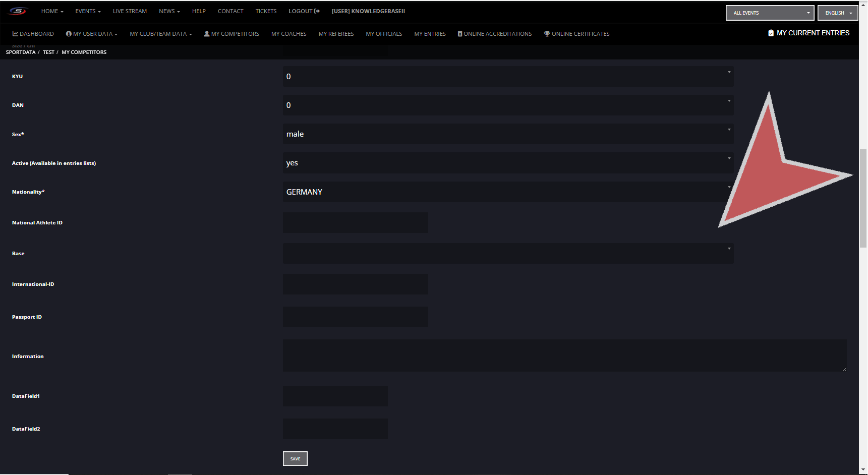Viewport: 868px width, 475px height.
Task: Expand the Active in entries lists dropdown
Action: click(x=508, y=163)
